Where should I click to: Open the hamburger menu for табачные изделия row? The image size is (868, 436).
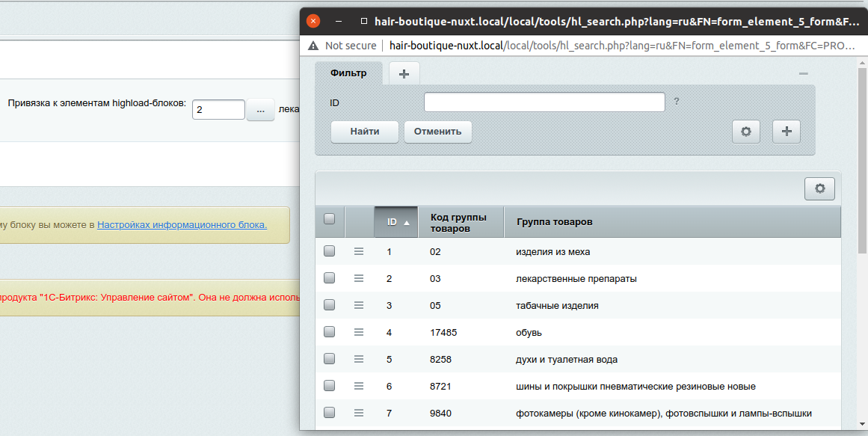tap(359, 305)
